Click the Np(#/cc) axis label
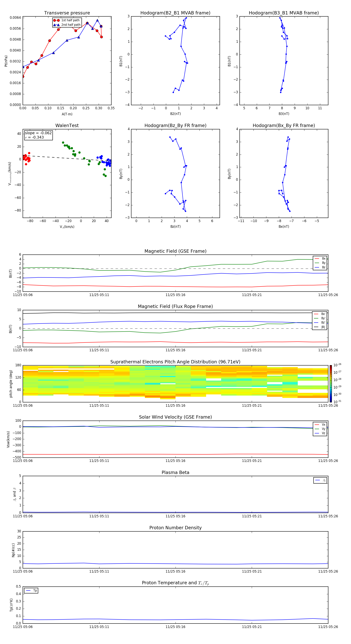 [x=13, y=550]
